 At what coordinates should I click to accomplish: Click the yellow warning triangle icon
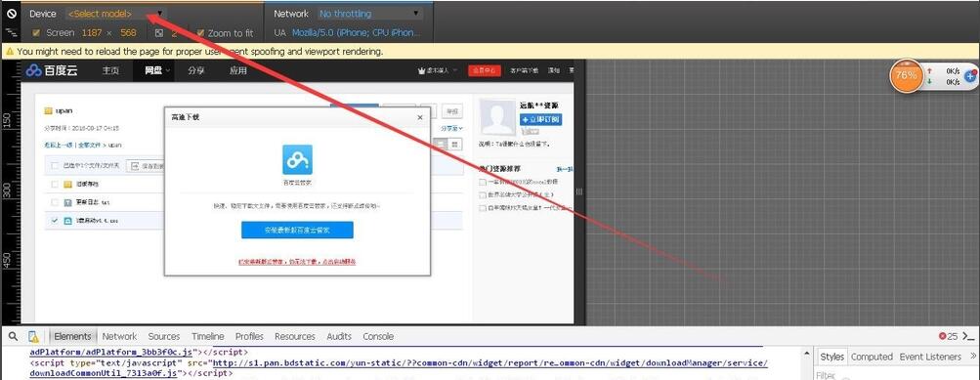(x=10, y=51)
